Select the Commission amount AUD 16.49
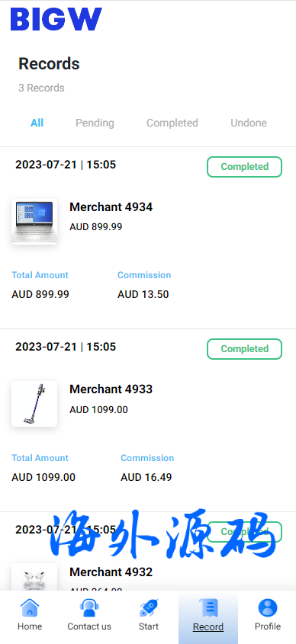 click(x=146, y=477)
